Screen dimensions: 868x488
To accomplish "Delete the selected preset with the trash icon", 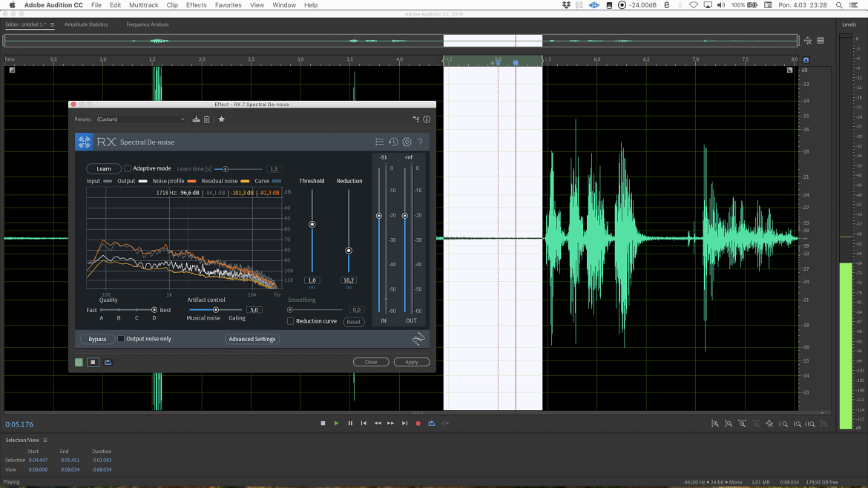I will (206, 119).
